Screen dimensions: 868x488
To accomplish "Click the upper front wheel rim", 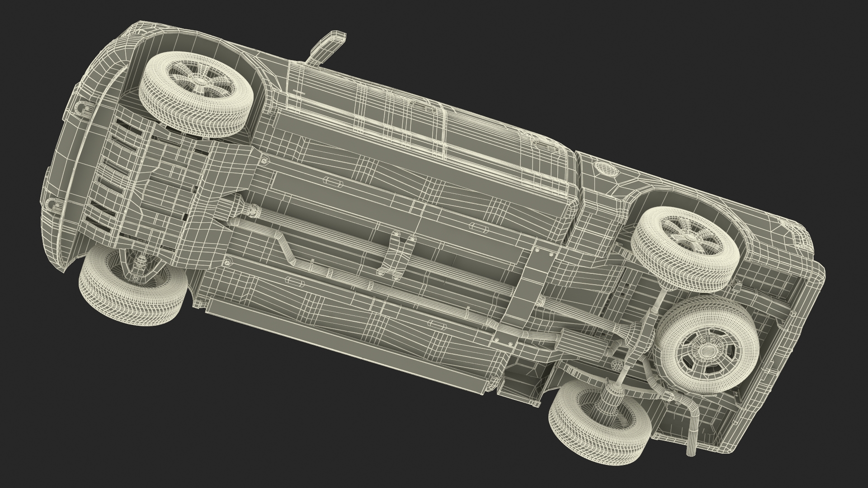I will [198, 81].
